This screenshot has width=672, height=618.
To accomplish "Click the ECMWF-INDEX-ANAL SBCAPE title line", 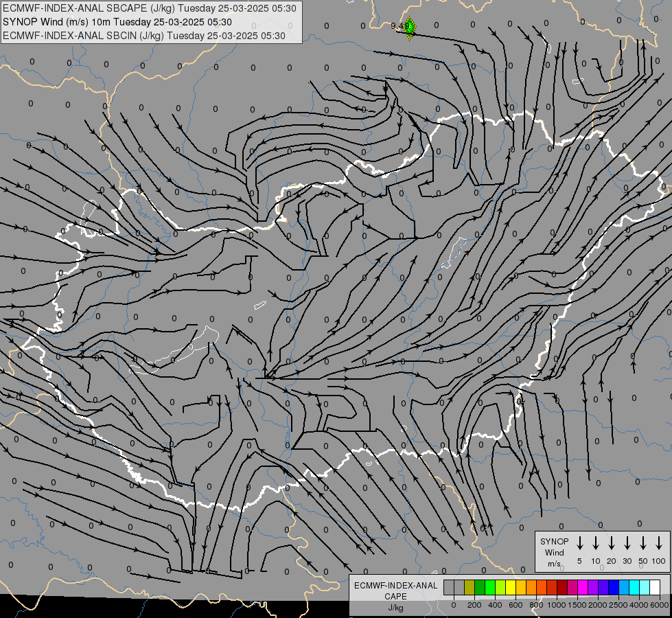I will pyautogui.click(x=149, y=8).
